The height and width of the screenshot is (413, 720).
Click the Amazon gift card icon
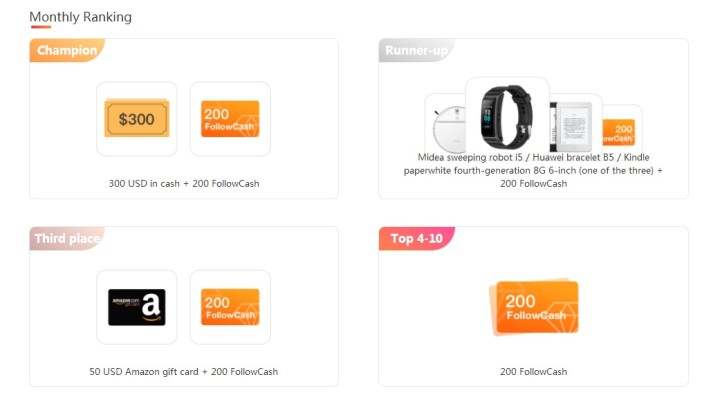point(137,307)
